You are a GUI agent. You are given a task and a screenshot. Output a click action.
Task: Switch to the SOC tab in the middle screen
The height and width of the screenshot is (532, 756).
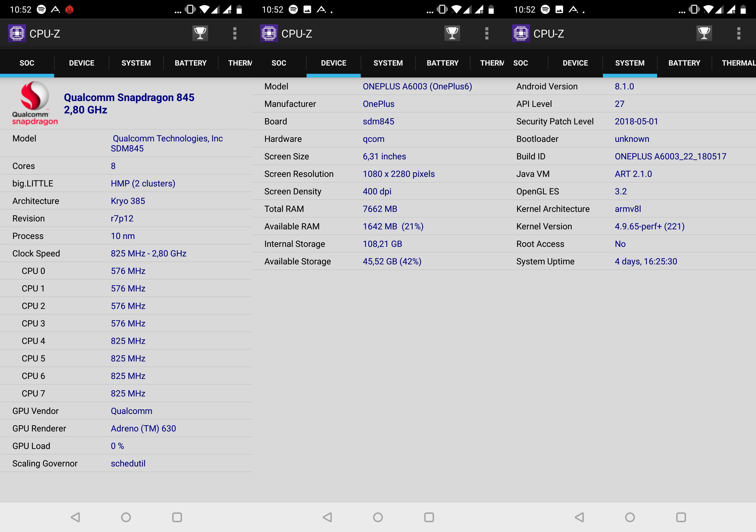[279, 63]
